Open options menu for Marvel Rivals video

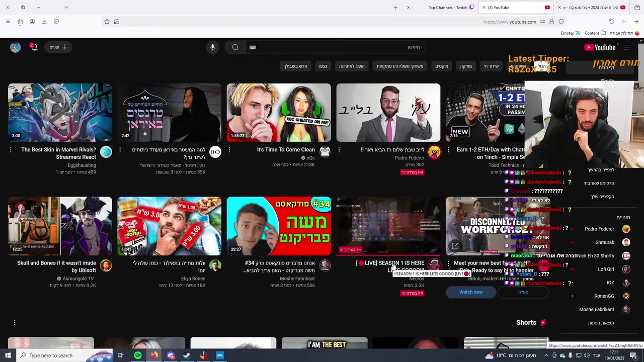pos(11,150)
